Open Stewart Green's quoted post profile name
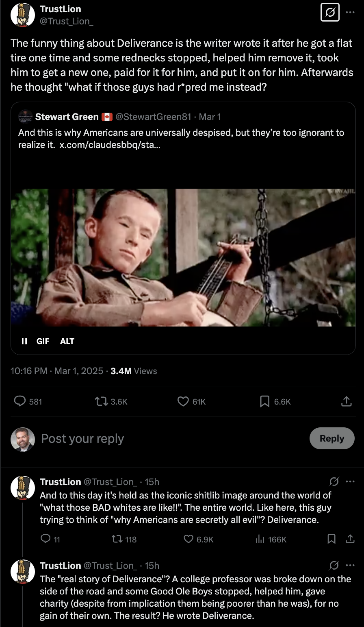Image resolution: width=364 pixels, height=627 pixels. pyautogui.click(x=67, y=117)
